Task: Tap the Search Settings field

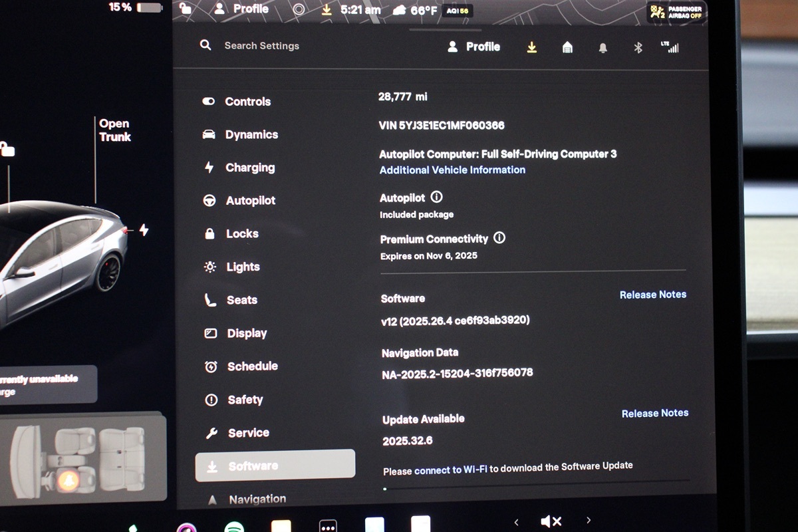Action: [261, 46]
